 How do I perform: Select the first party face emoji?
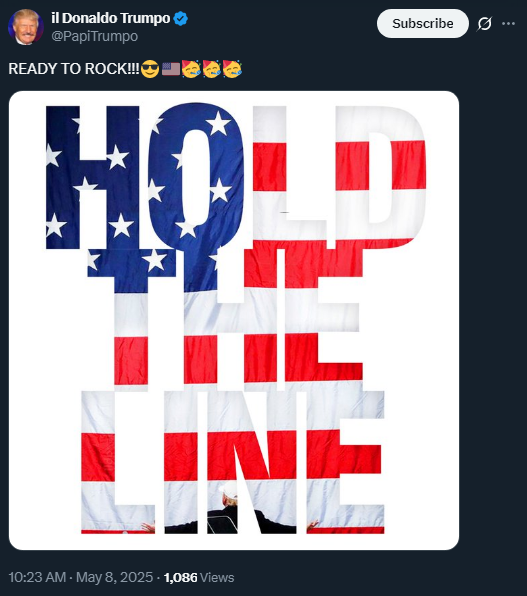pos(191,69)
